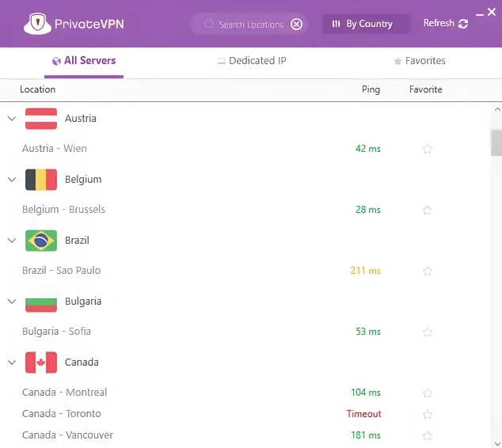
Task: Open the By Country sort dropdown
Action: [x=366, y=24]
